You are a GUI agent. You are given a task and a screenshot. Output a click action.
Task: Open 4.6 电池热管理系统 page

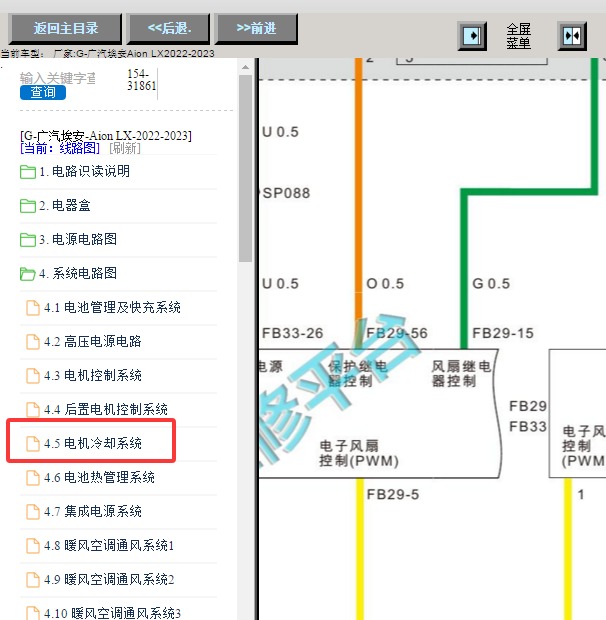click(99, 477)
